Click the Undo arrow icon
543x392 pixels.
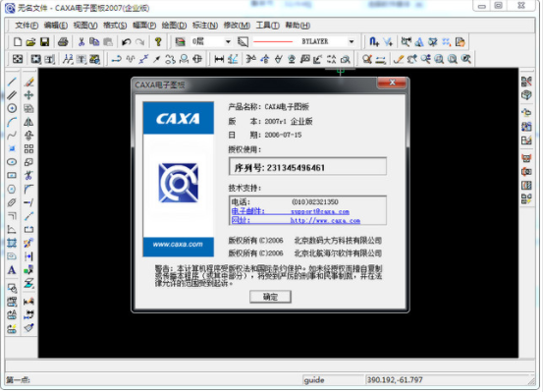[x=126, y=42]
